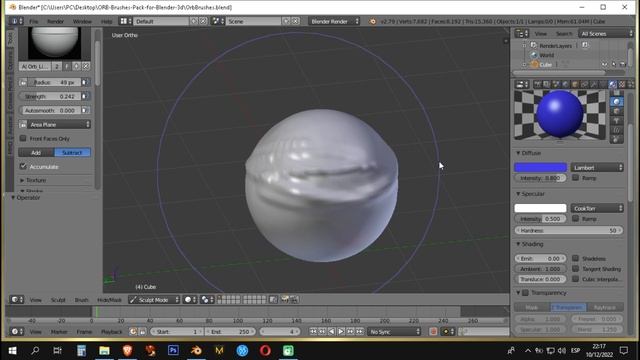This screenshot has height=360, width=640.
Task: Open Brave browser from the taskbar
Action: 127,350
